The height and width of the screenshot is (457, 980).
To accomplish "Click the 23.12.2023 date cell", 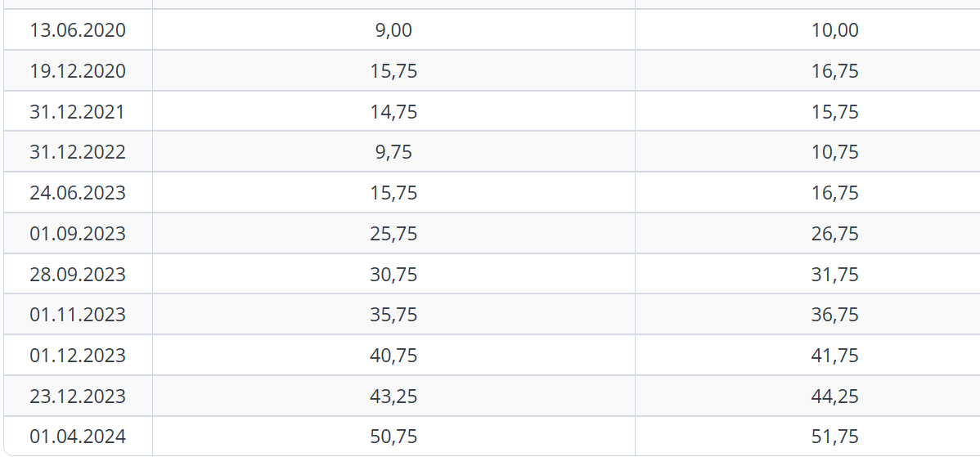I will coord(78,395).
